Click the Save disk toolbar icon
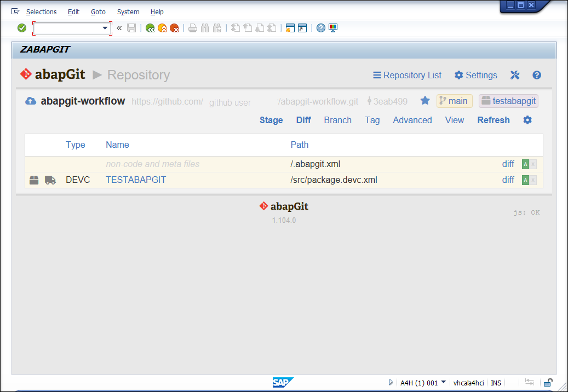The width and height of the screenshot is (568, 392). [x=131, y=28]
